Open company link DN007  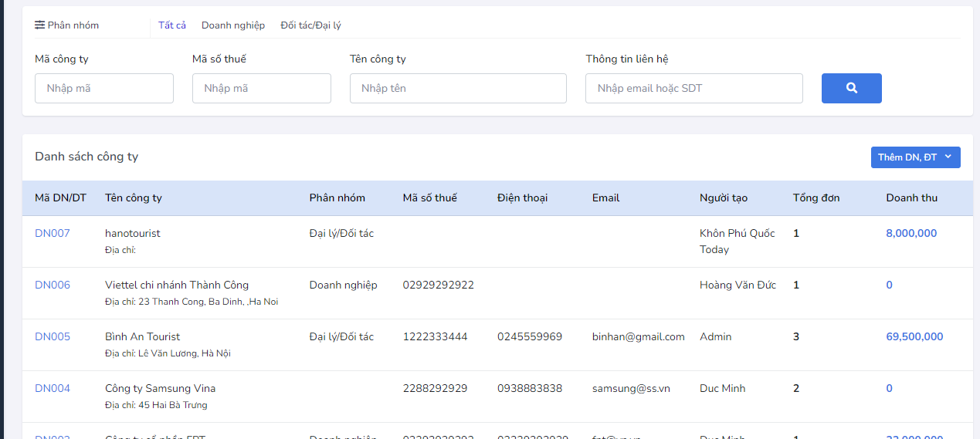point(53,233)
